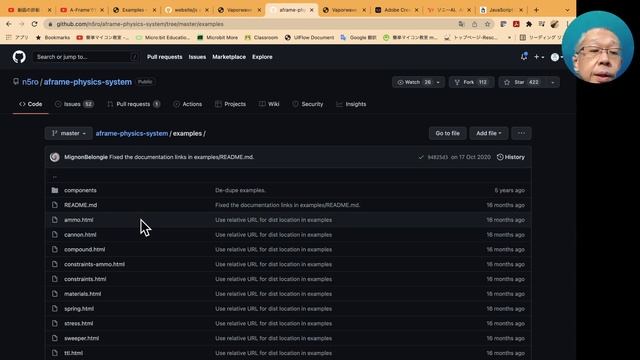Open the master branch selector
640x360 pixels.
[x=69, y=133]
